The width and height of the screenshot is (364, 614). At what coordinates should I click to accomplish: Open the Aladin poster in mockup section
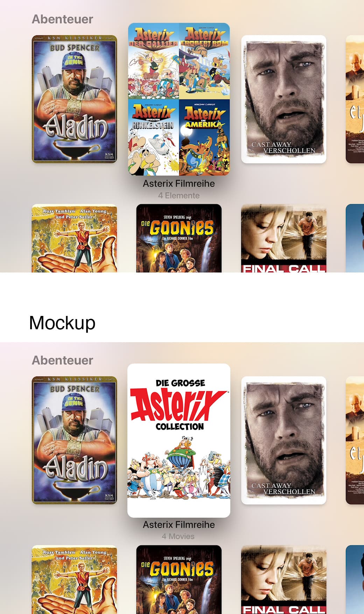tap(74, 440)
